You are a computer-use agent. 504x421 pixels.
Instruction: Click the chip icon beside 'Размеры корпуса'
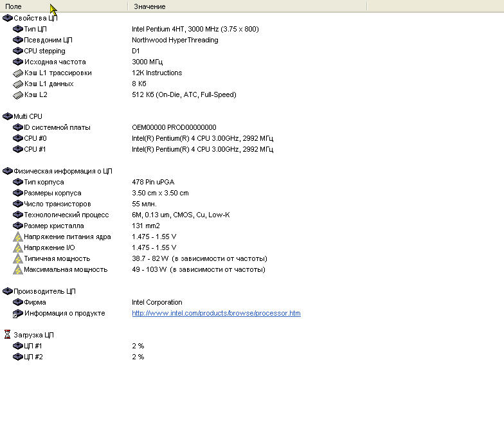[x=18, y=193]
